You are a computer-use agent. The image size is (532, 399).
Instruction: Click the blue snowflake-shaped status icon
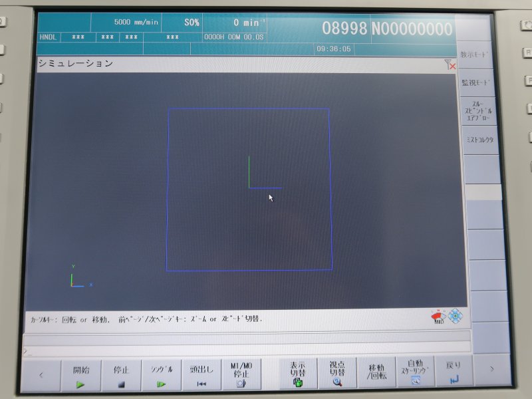[x=455, y=317]
